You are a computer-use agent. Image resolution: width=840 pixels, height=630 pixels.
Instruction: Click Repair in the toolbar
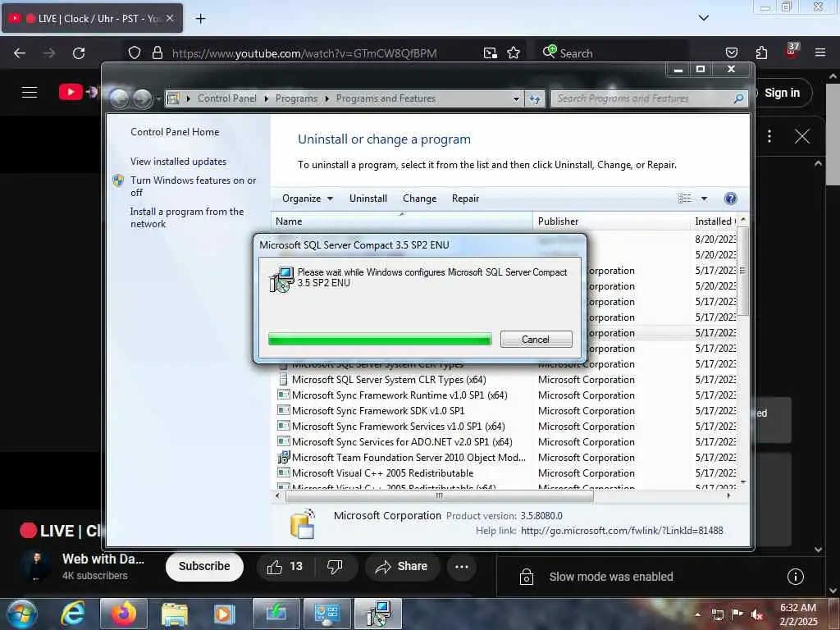(465, 199)
